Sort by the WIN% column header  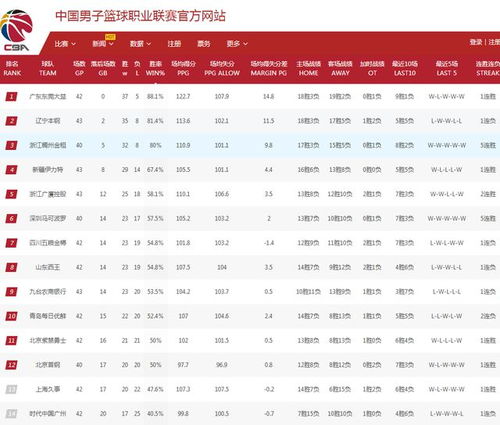[x=155, y=68]
